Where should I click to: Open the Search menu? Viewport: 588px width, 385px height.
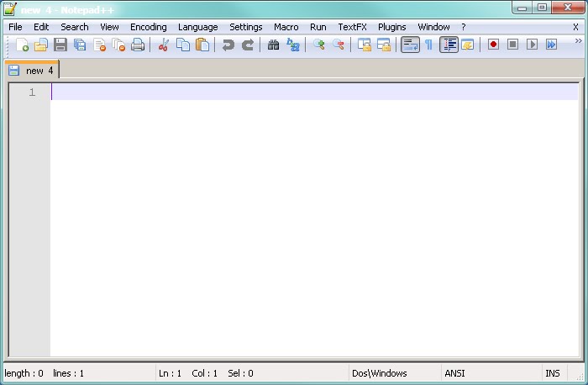click(75, 27)
